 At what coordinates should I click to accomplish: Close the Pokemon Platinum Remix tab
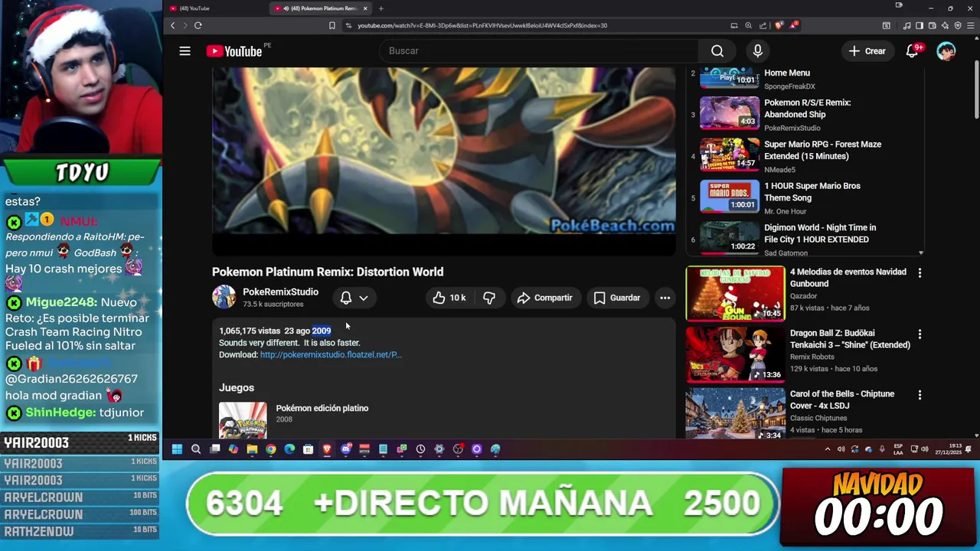click(x=365, y=8)
